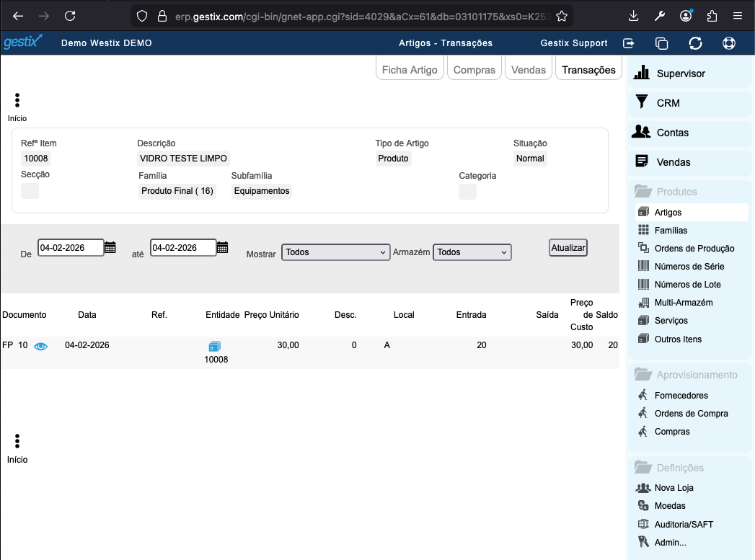Open the help lifebuoy icon
Image resolution: width=755 pixels, height=560 pixels.
click(x=729, y=43)
